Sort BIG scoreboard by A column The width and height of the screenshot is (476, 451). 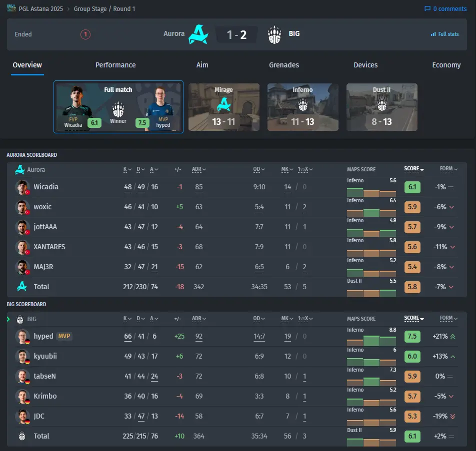(x=154, y=319)
